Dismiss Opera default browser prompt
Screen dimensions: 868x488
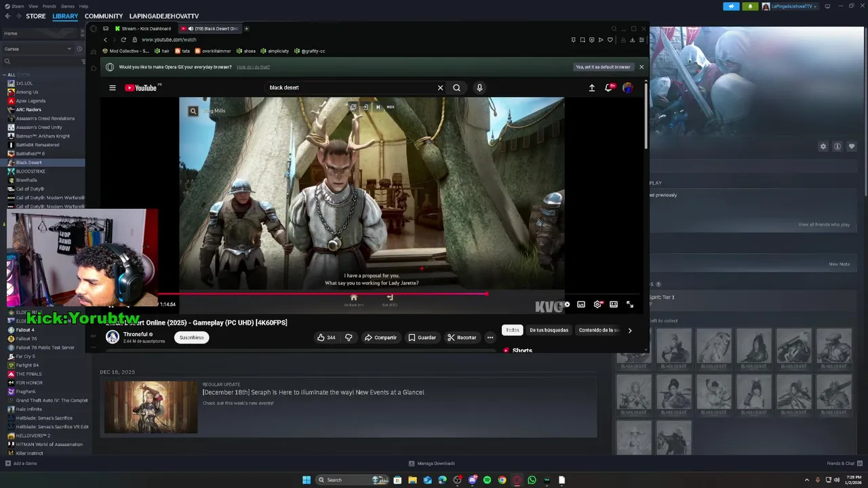coord(642,67)
